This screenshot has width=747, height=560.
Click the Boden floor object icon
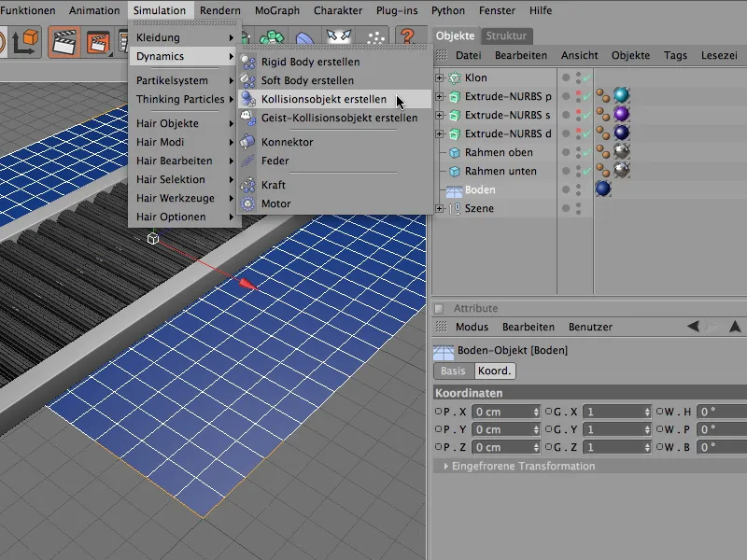pos(455,189)
